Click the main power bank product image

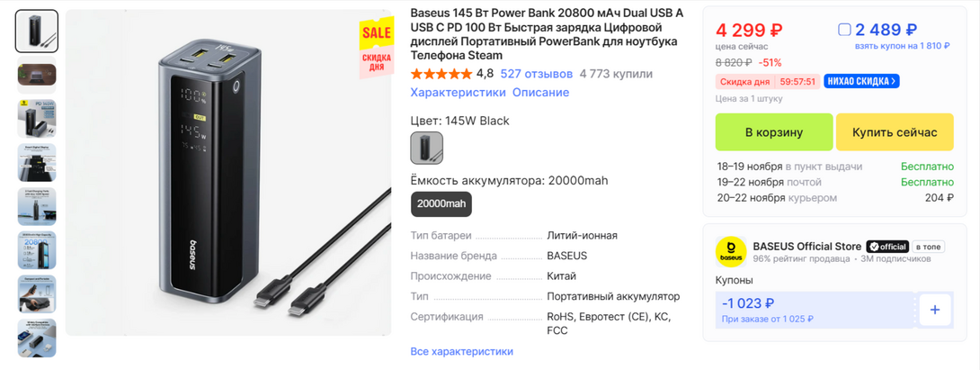point(228,173)
